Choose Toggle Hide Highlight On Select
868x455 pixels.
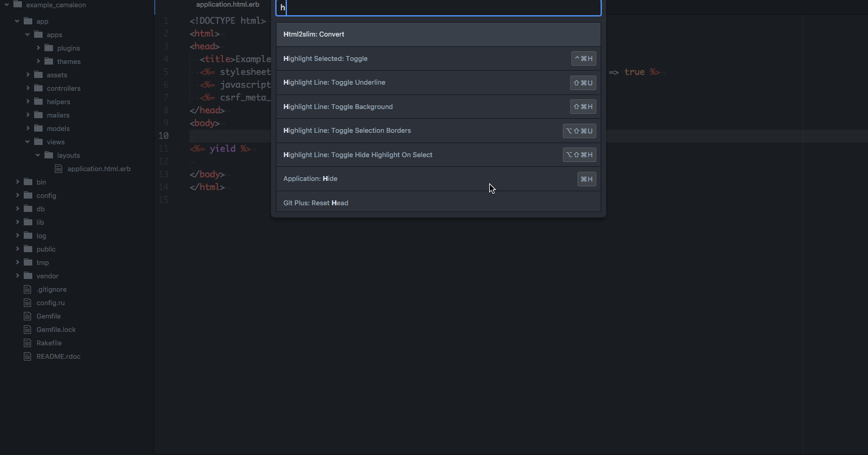click(439, 155)
